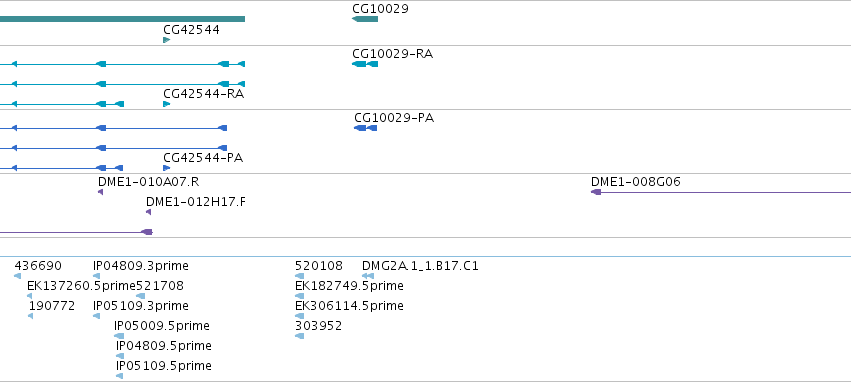
Task: Click the 303952 feature marker
Action: coord(300,336)
